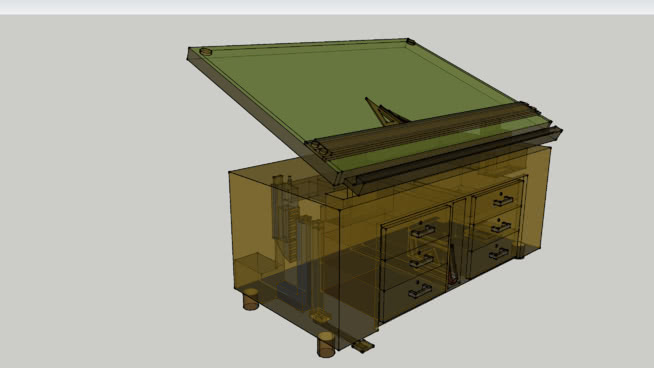Select the top drawer handle in right drawer stack
Image resolution: width=654 pixels, height=368 pixels.
pos(503,201)
